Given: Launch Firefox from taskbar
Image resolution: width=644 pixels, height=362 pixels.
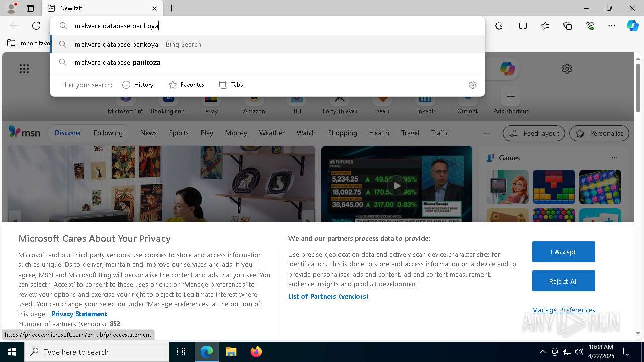Looking at the screenshot, I should pos(256,352).
